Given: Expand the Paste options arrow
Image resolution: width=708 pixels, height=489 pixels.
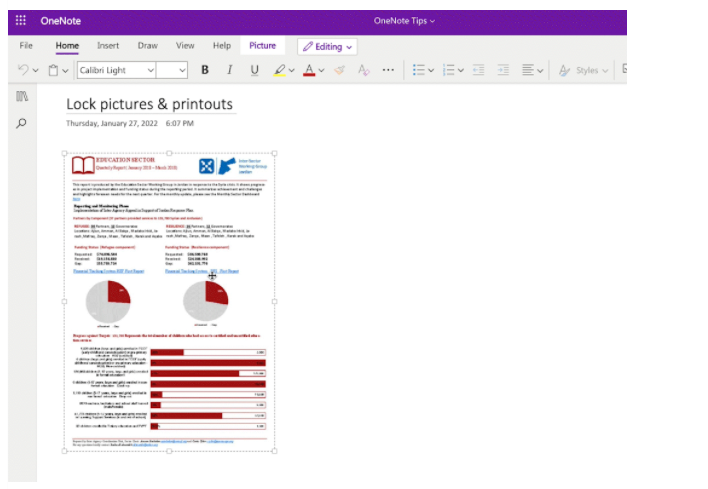Looking at the screenshot, I should coord(65,70).
